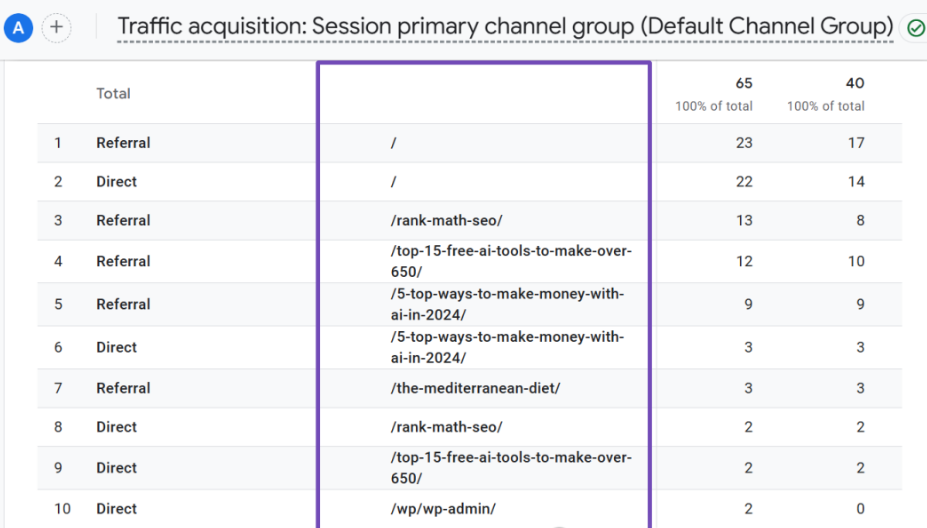Click Direct in row 6
The width and height of the screenshot is (927, 528).
pos(116,348)
